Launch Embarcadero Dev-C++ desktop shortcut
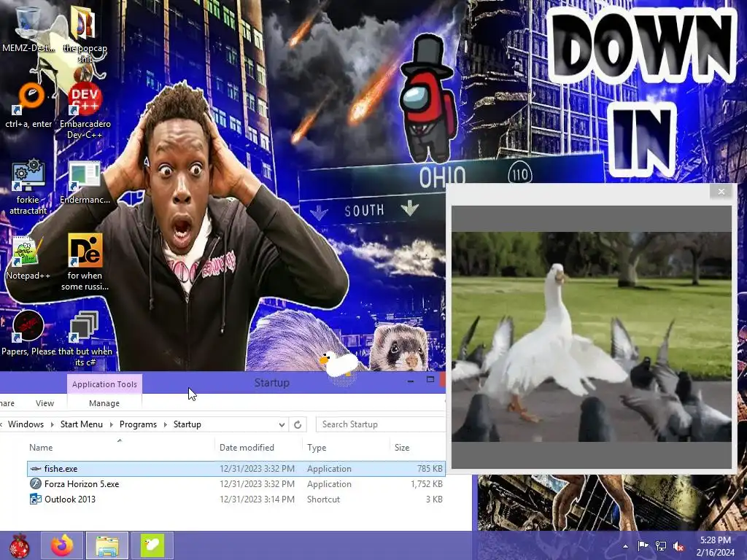This screenshot has height=560, width=747. [85, 99]
